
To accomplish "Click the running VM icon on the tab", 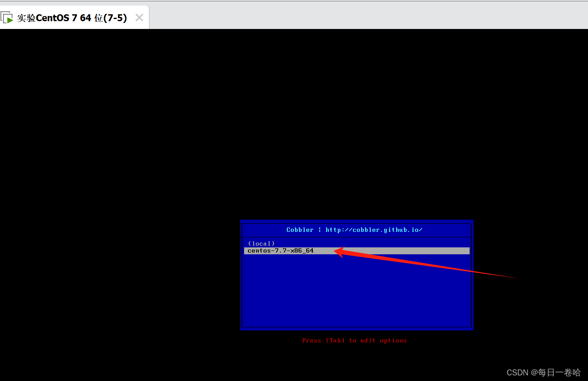I will pos(7,18).
